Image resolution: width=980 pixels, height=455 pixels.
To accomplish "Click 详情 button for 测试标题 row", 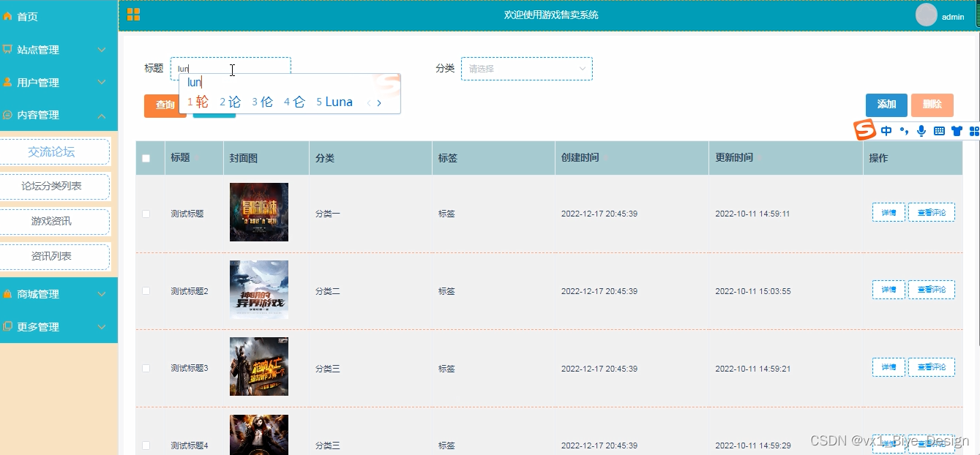I will (x=889, y=213).
